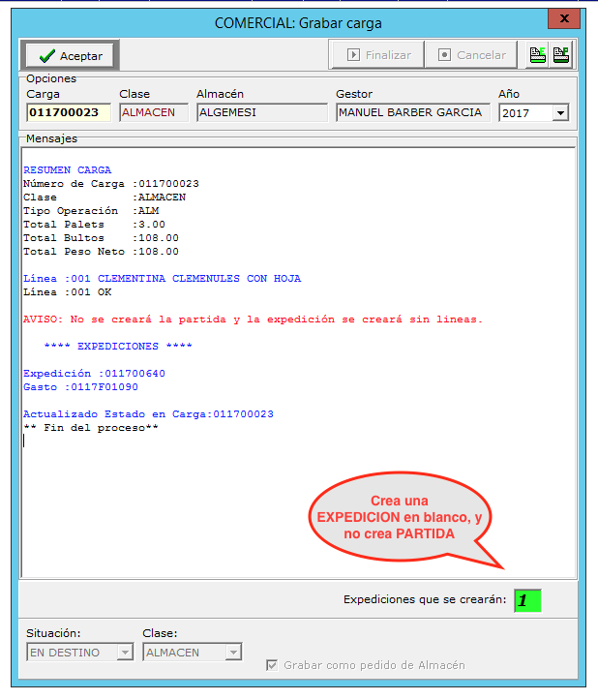Screen dimensions: 598x700
Task: Toggle Grabar como pedido de Almacén checkbox
Action: click(x=272, y=665)
